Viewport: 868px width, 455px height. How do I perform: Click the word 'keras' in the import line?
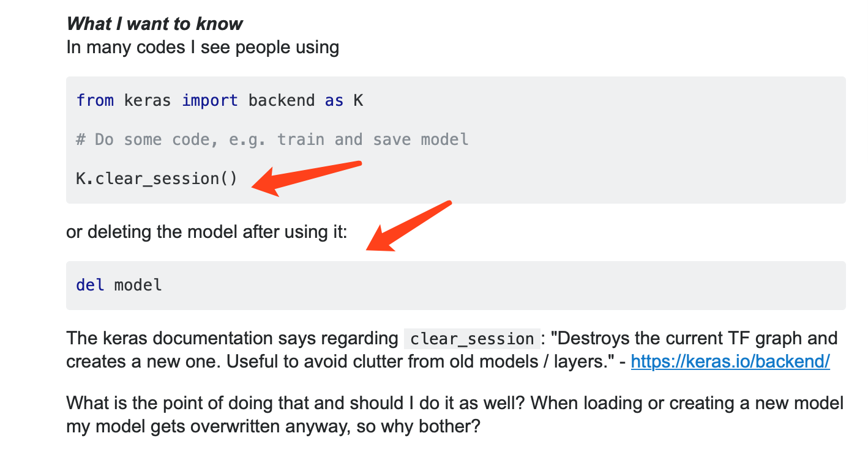(147, 100)
